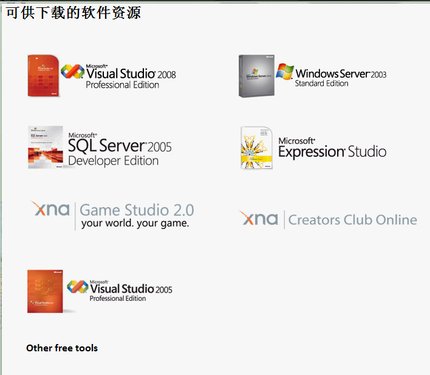The width and height of the screenshot is (430, 375).
Task: Open Visual Studio 2005 Professional Edition link
Action: pos(131,291)
